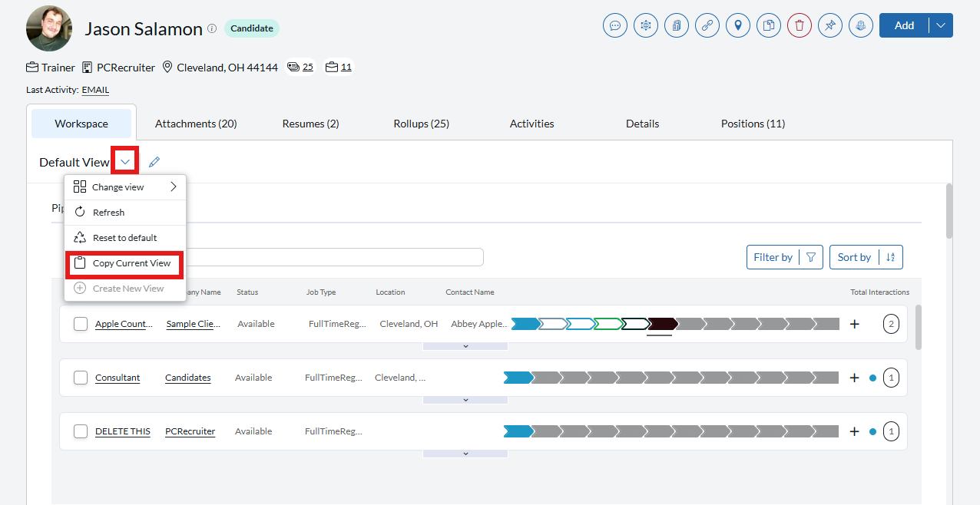The width and height of the screenshot is (980, 505).
Task: Click the link chain icon
Action: click(x=707, y=25)
